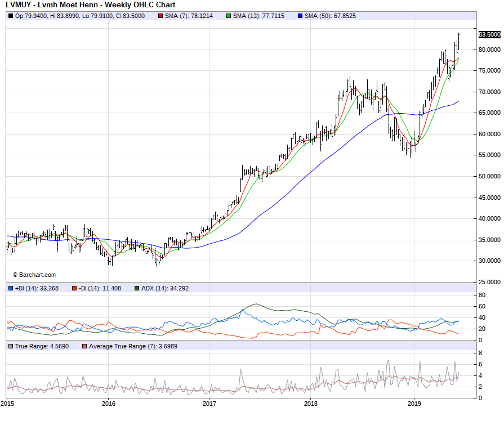Click the black OHLC legend color square
This screenshot has width=504, height=421.
point(11,16)
